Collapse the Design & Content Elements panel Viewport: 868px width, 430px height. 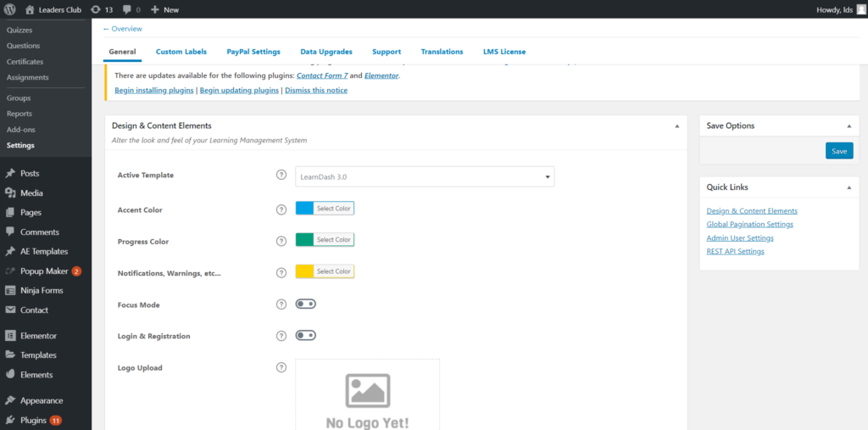pos(676,126)
